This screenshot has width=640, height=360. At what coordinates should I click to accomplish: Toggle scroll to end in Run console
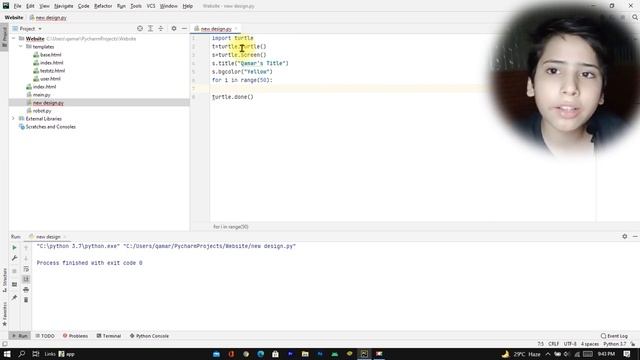click(x=26, y=279)
